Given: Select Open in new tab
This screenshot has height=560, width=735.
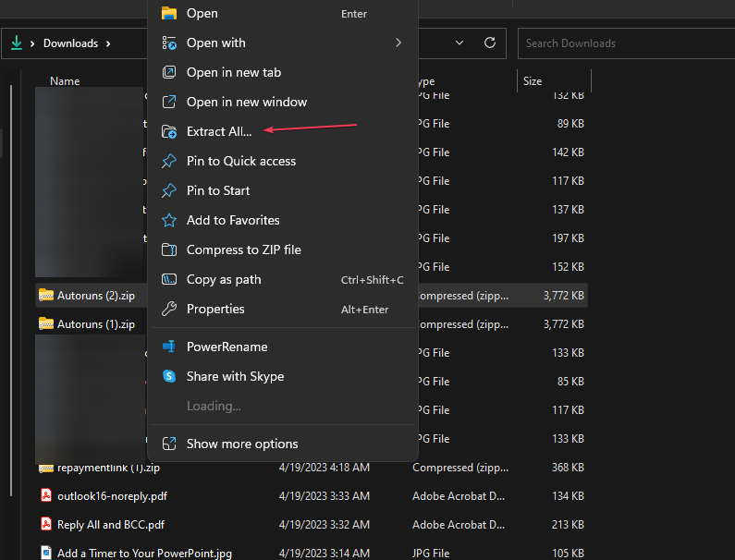Looking at the screenshot, I should [283, 72].
